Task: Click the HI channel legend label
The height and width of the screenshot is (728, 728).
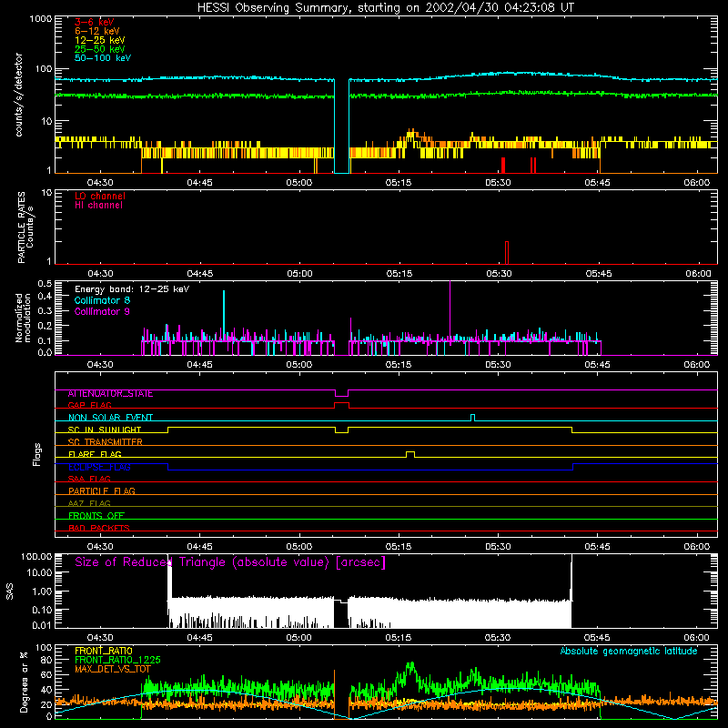Action: pyautogui.click(x=99, y=206)
